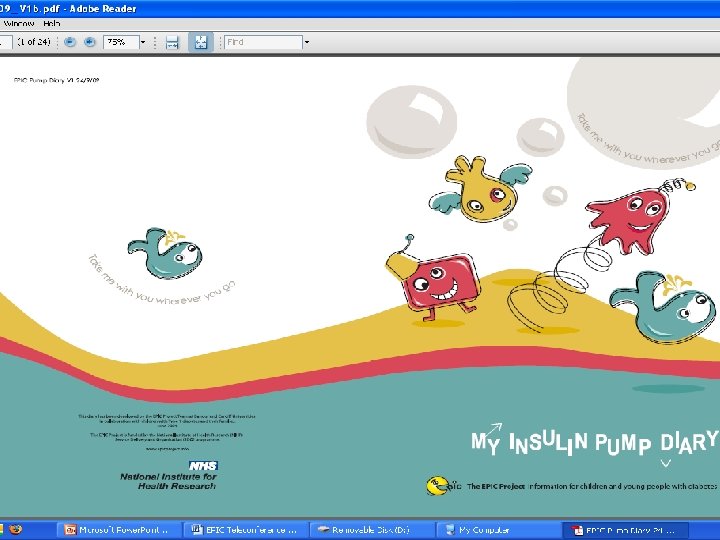
Task: Click the '(1 of 24)' page count text
Action: tap(34, 42)
